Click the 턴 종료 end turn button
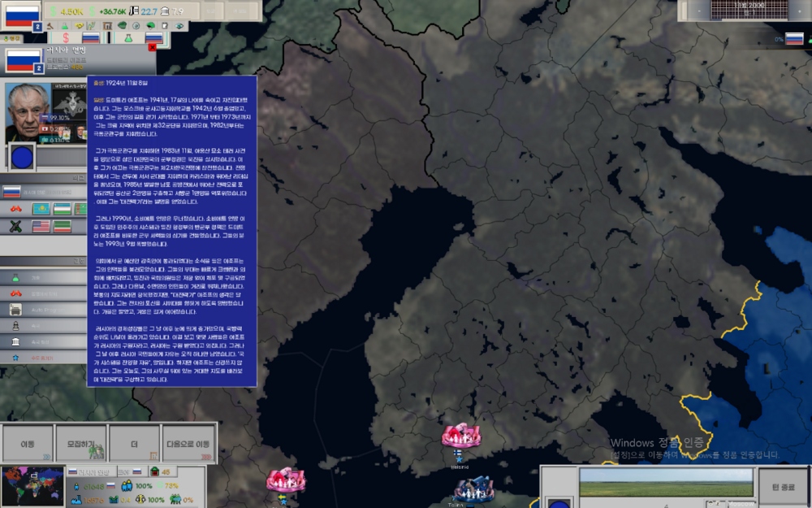The image size is (812, 508). [783, 487]
